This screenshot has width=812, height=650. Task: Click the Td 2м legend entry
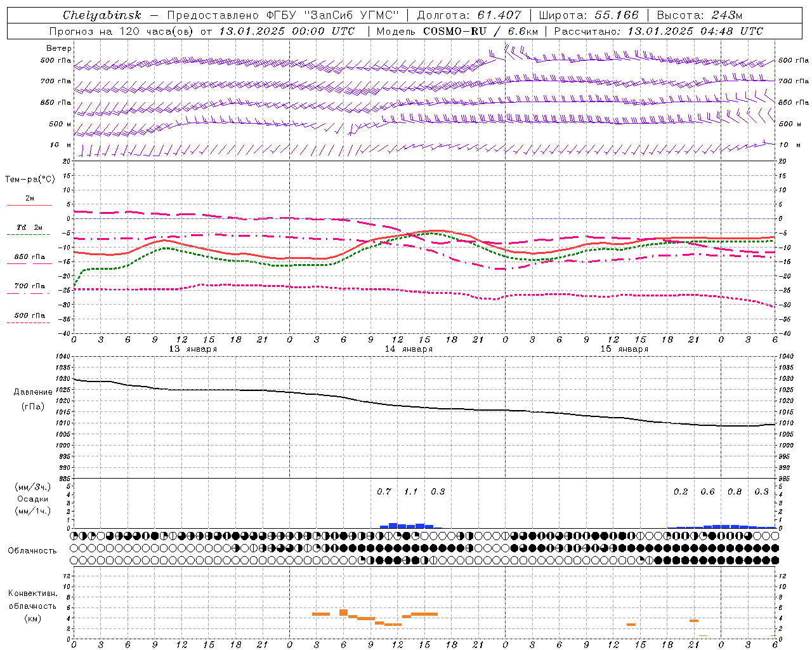[29, 227]
